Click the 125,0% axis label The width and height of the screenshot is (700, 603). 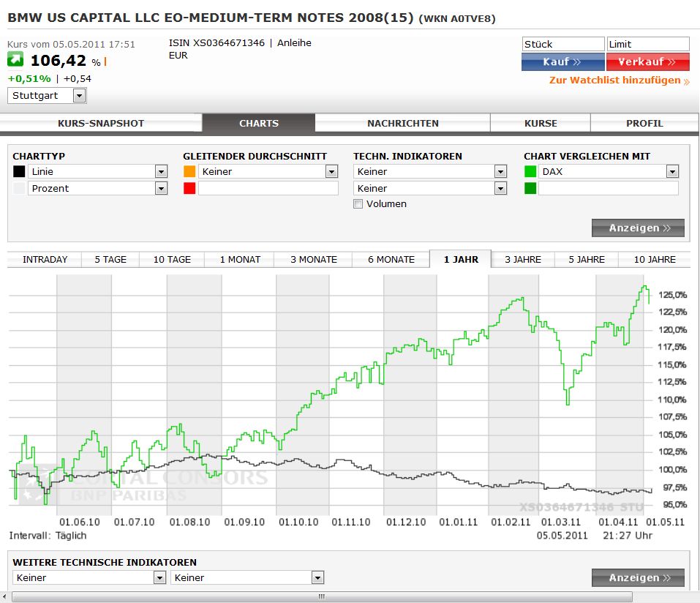[673, 295]
